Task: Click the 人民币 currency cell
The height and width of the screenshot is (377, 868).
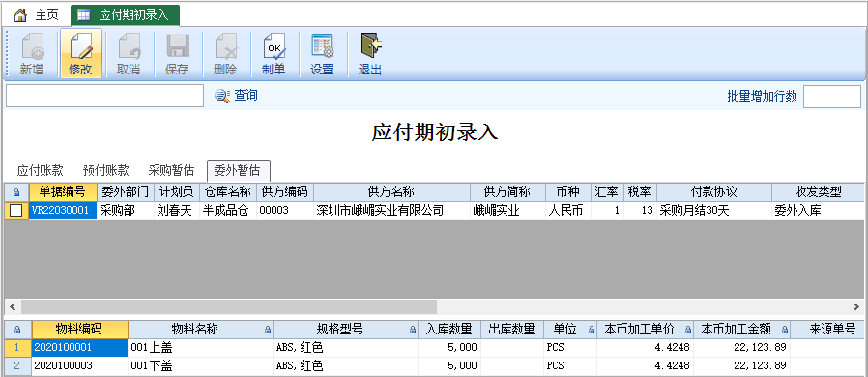Action: [x=567, y=211]
